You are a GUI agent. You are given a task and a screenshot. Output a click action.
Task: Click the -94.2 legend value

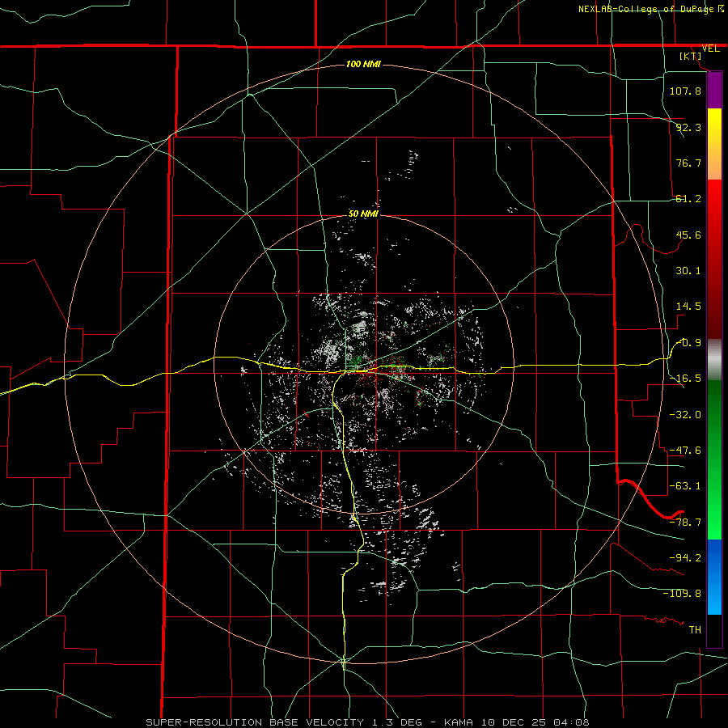pos(685,558)
